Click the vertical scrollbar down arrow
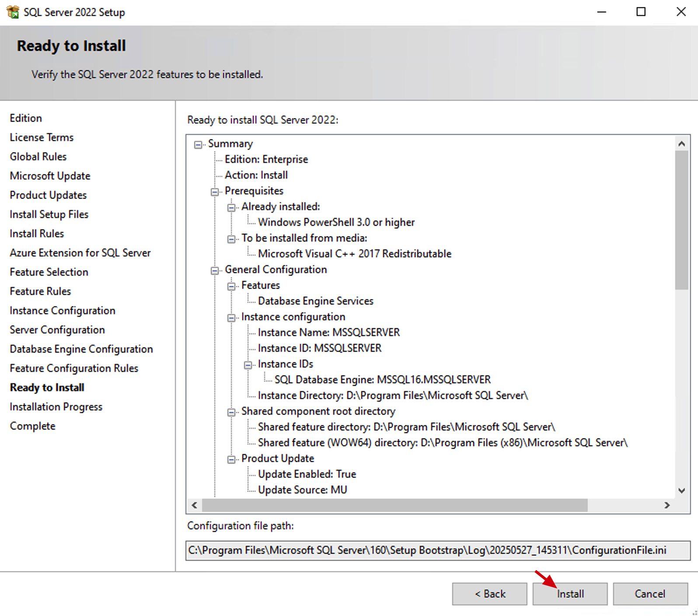 681,490
